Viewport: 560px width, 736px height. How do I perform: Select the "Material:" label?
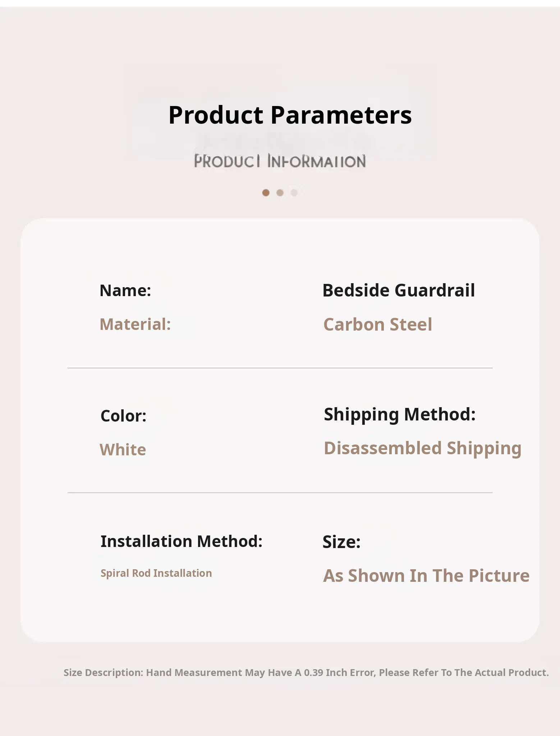(135, 324)
